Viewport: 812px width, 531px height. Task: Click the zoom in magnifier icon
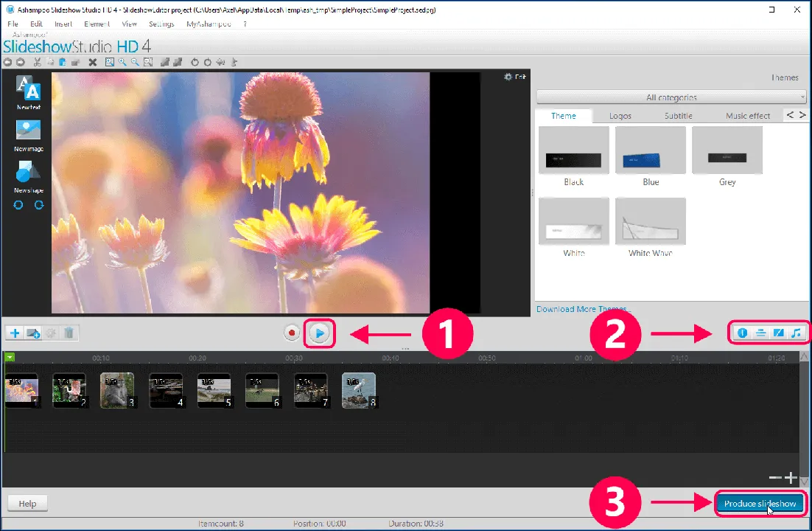(123, 62)
